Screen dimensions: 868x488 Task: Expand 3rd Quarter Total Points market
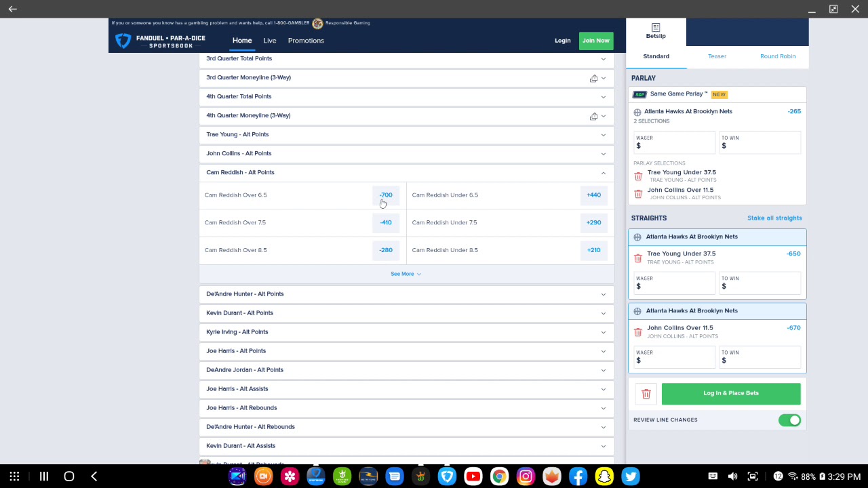pos(406,58)
